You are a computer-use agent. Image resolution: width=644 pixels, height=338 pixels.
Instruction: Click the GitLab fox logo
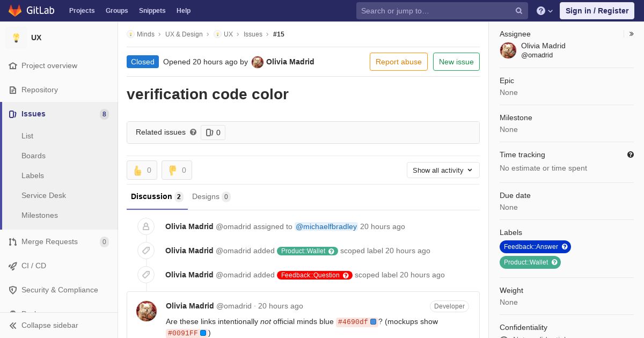pyautogui.click(x=16, y=11)
